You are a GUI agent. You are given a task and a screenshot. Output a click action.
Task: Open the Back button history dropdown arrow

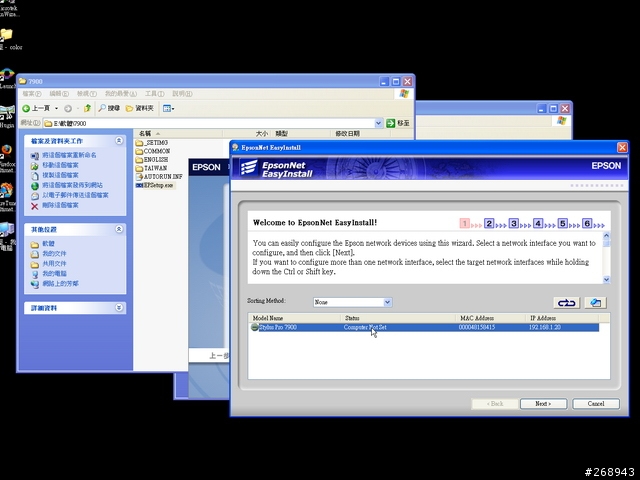click(56, 108)
